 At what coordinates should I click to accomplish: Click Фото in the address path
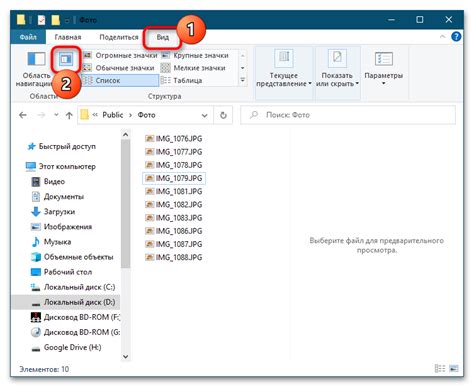pos(146,115)
